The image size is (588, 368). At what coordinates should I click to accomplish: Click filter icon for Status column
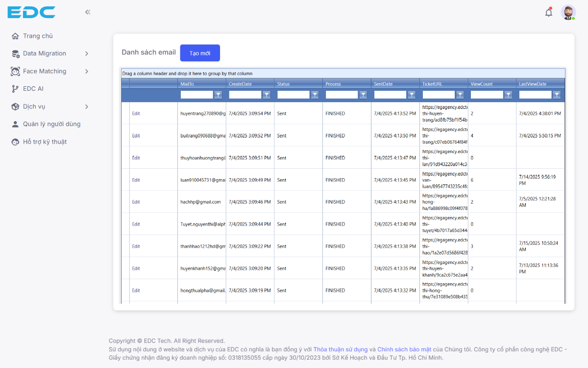tap(315, 95)
